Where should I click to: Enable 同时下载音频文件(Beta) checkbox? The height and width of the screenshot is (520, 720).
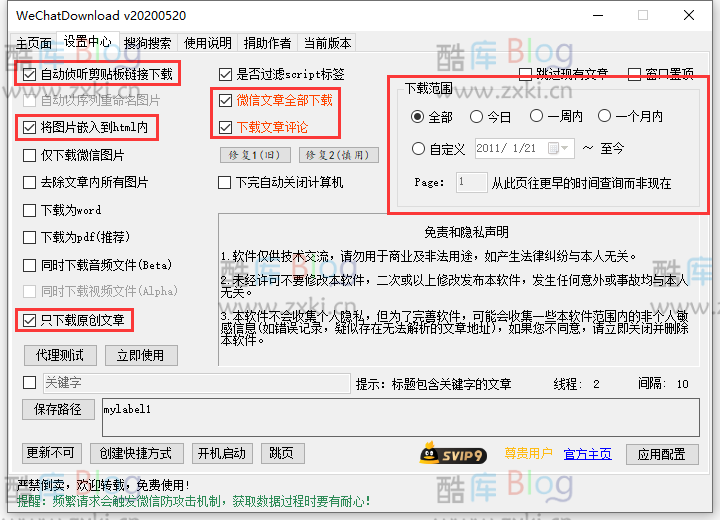pyautogui.click(x=29, y=265)
